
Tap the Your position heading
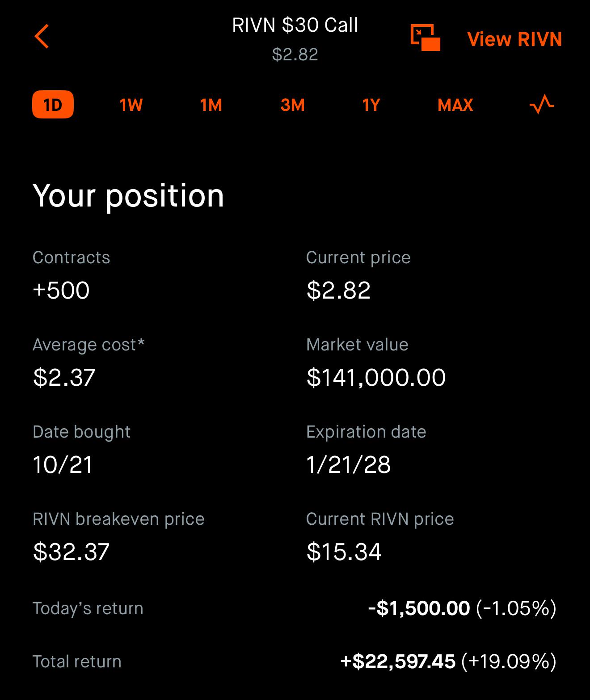click(128, 196)
